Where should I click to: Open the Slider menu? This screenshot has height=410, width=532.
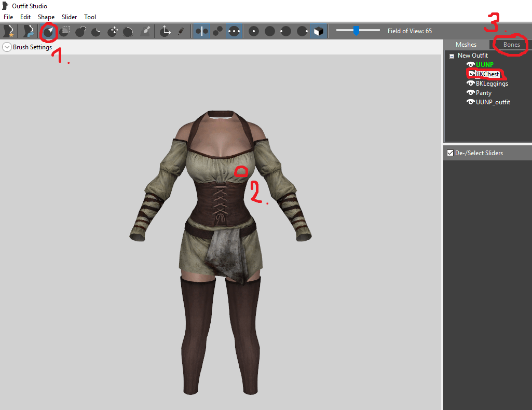[69, 17]
